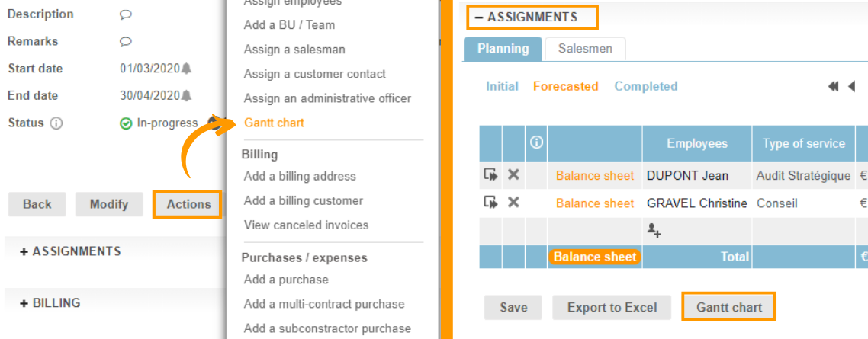The height and width of the screenshot is (339, 868).
Task: Switch to the Salesmen tab
Action: click(x=585, y=49)
